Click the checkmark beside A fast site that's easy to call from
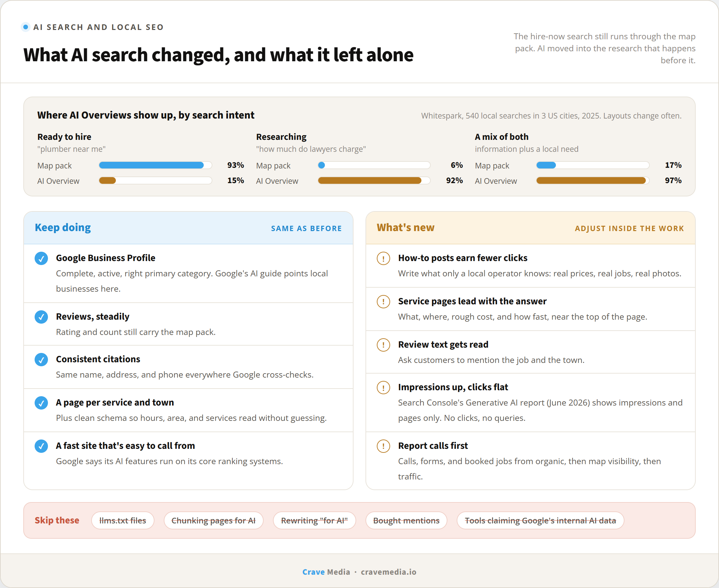The image size is (719, 588). [41, 447]
